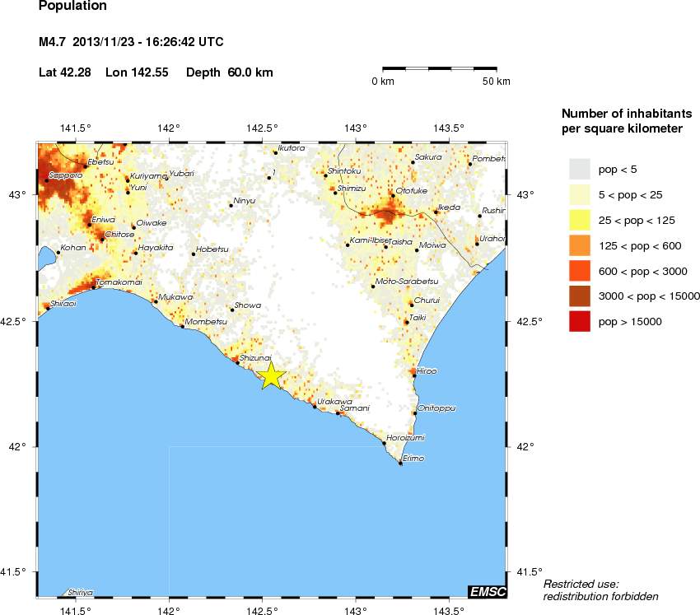Click the 'Population' title text
700x615 pixels.
72,7
